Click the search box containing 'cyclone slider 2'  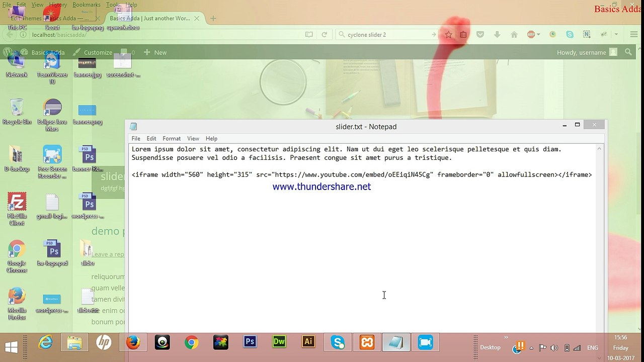(386, 35)
